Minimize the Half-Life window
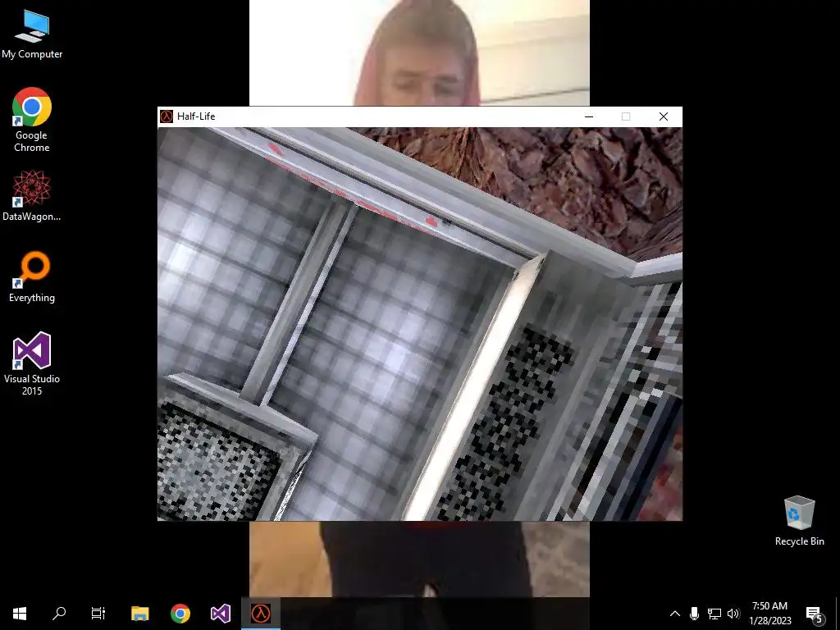 [589, 116]
